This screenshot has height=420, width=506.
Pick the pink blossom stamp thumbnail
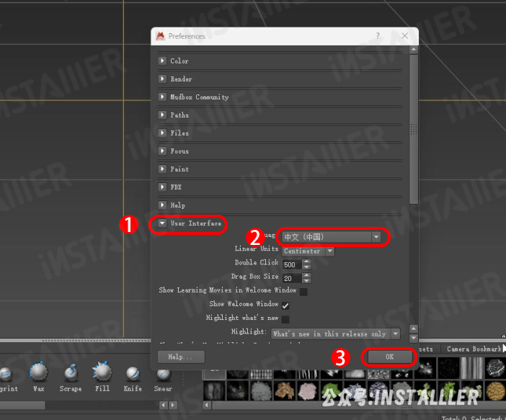point(308,390)
